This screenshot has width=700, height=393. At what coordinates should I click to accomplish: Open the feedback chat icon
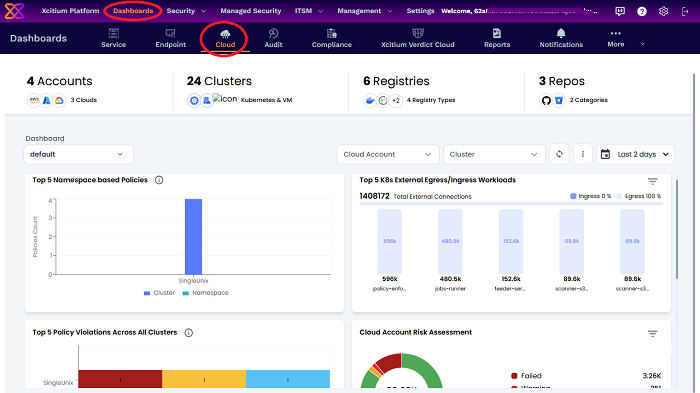[620, 11]
